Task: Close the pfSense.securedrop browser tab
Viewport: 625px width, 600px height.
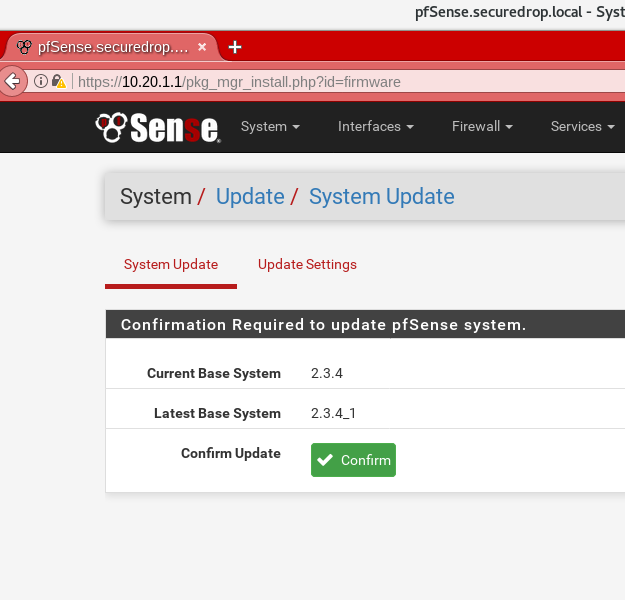Action: pos(202,47)
